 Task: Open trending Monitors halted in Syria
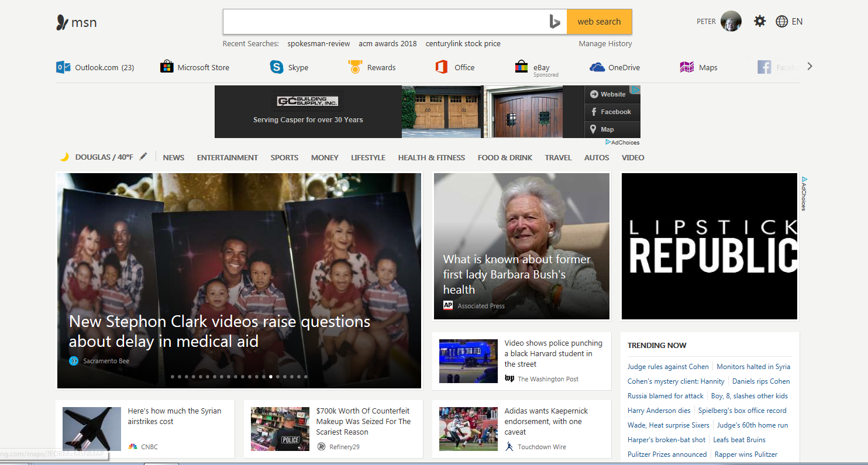753,367
